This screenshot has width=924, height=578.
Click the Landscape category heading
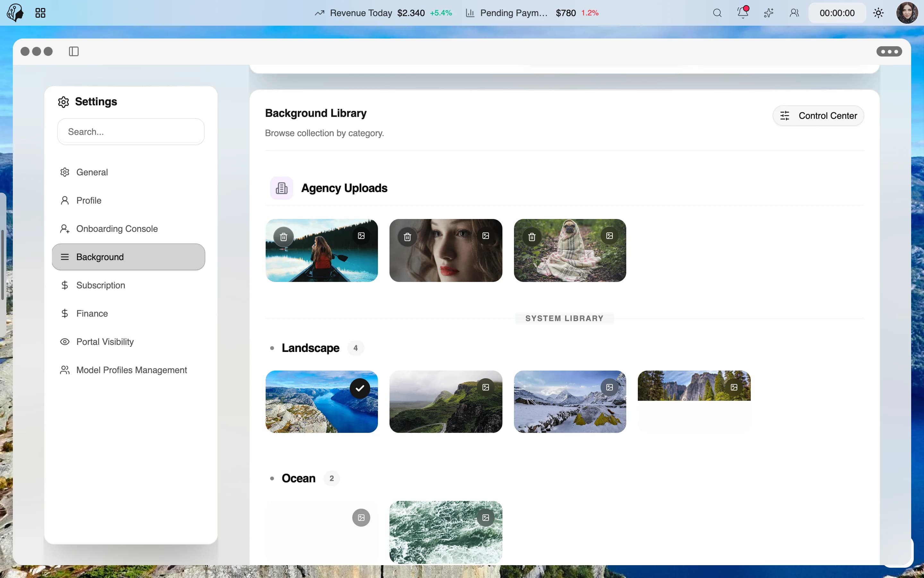coord(311,348)
